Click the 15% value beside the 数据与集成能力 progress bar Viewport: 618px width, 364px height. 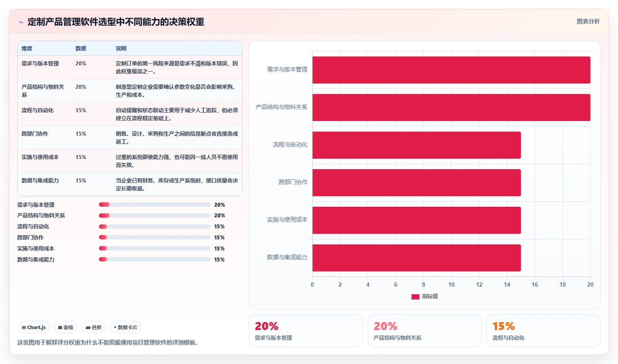(x=219, y=260)
